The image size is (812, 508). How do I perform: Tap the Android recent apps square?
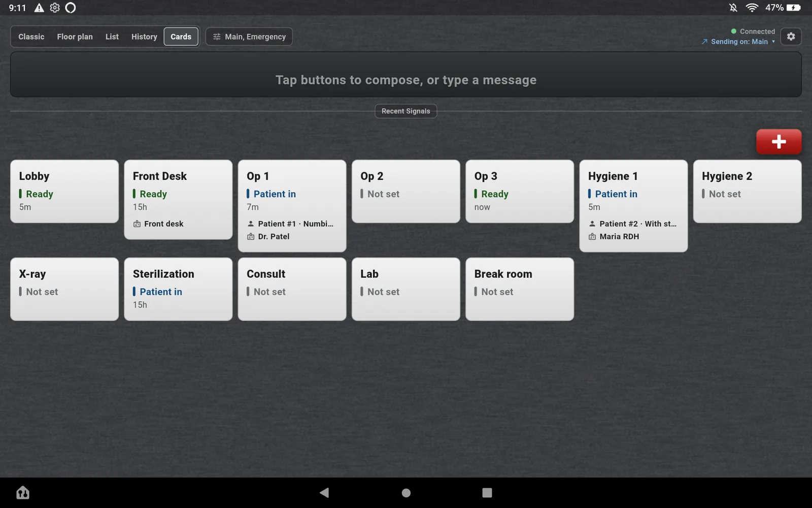(487, 493)
